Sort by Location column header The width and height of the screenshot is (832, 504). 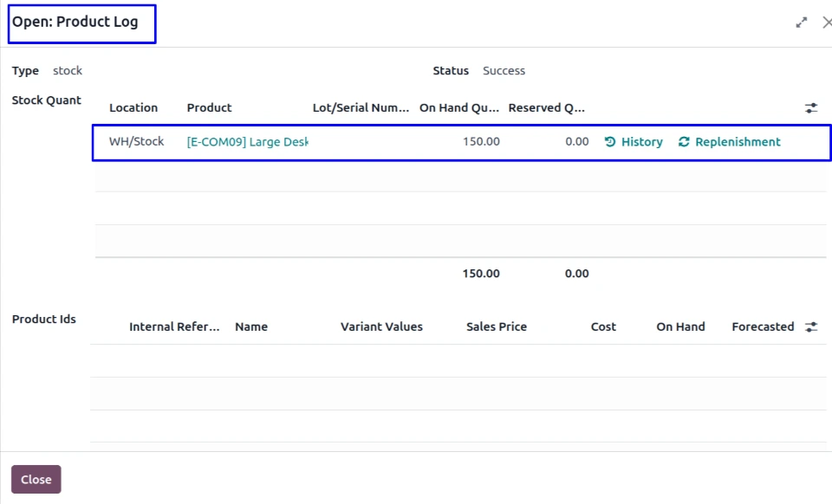coord(133,108)
